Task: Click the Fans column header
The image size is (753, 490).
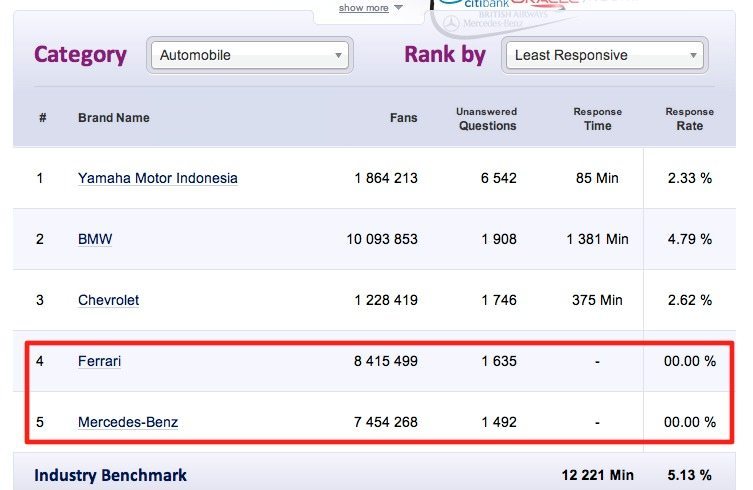Action: (x=403, y=118)
